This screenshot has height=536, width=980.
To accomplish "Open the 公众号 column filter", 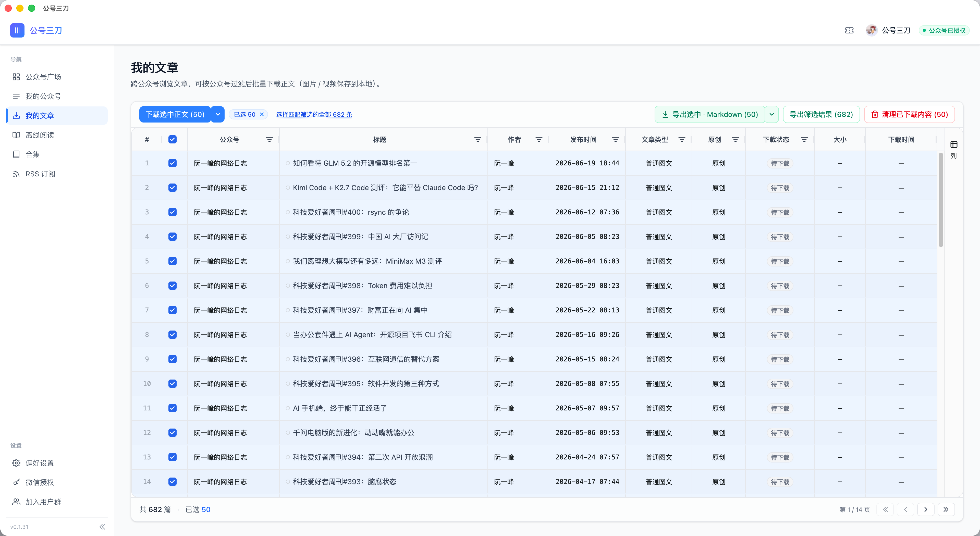I will click(269, 140).
